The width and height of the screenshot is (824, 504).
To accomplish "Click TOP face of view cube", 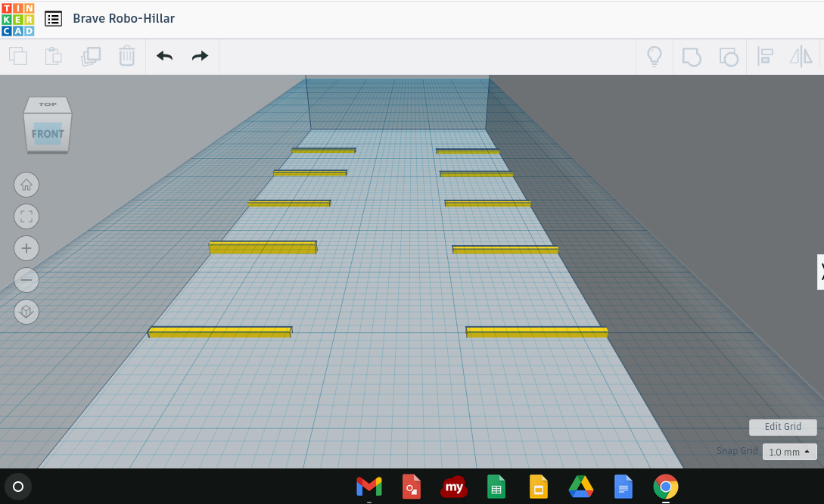I will point(48,104).
